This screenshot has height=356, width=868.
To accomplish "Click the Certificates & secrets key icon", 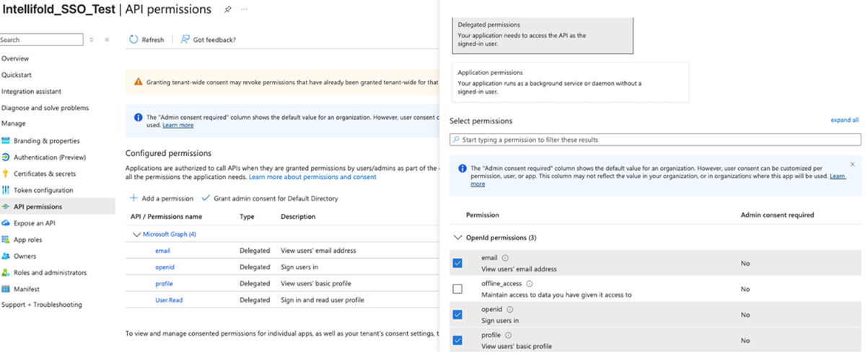I will [6, 174].
